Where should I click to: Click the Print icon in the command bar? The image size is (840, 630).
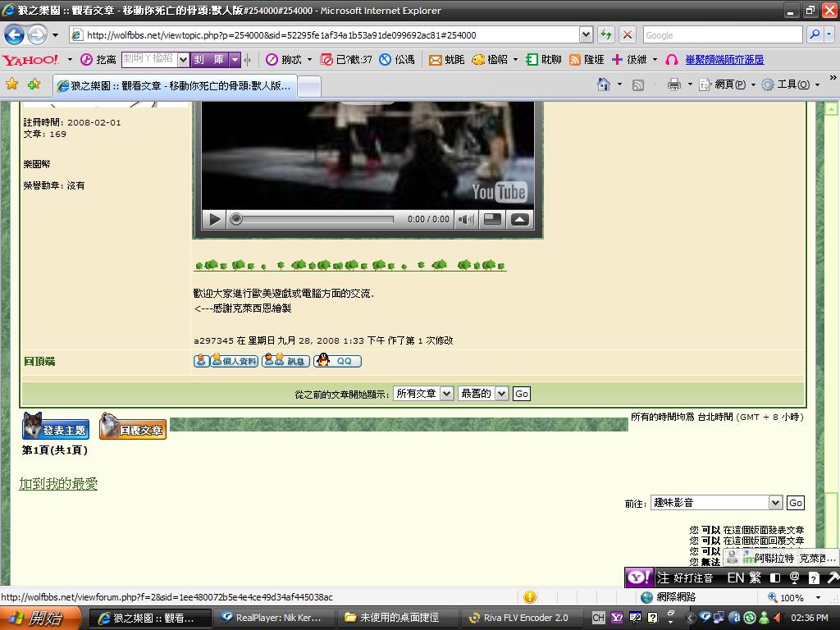coord(673,84)
